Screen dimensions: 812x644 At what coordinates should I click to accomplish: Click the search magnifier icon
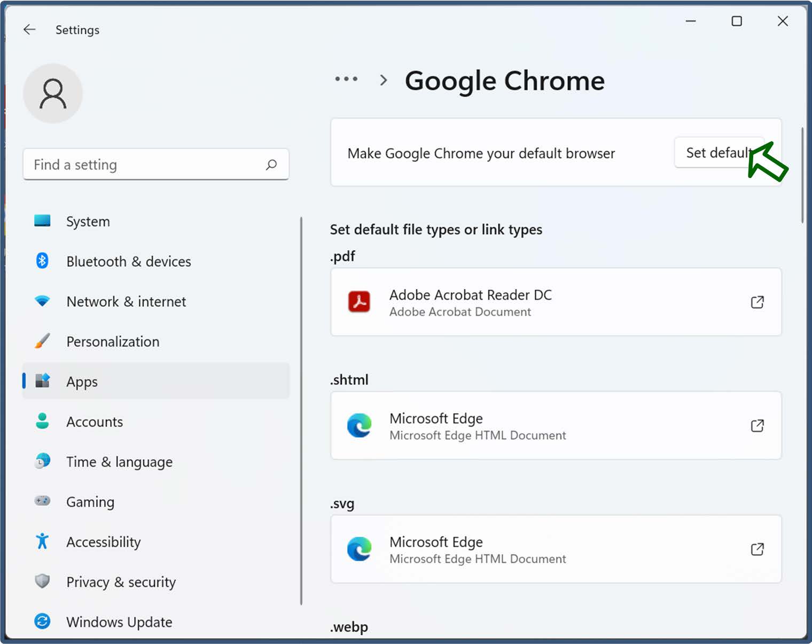point(271,165)
